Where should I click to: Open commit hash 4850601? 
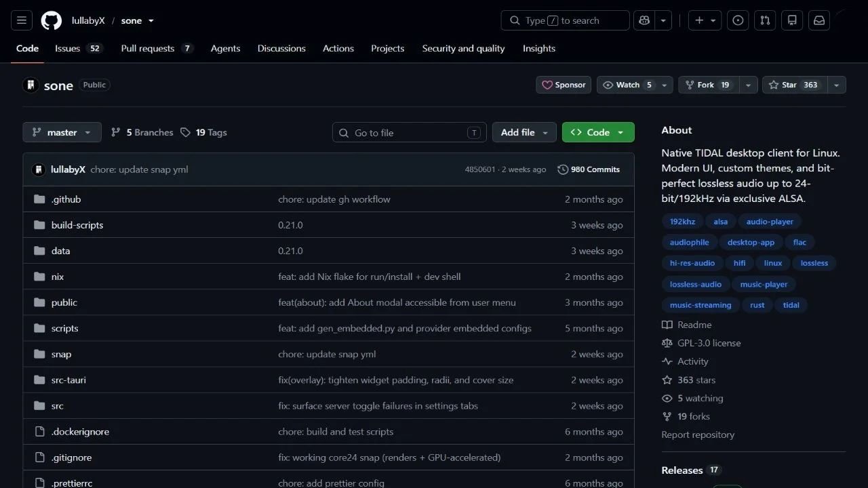tap(480, 169)
